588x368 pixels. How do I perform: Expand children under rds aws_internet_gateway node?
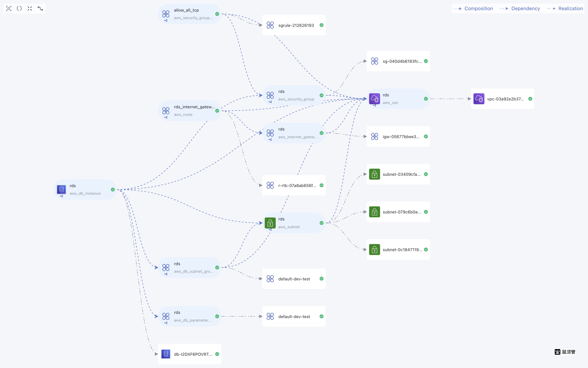[270, 140]
